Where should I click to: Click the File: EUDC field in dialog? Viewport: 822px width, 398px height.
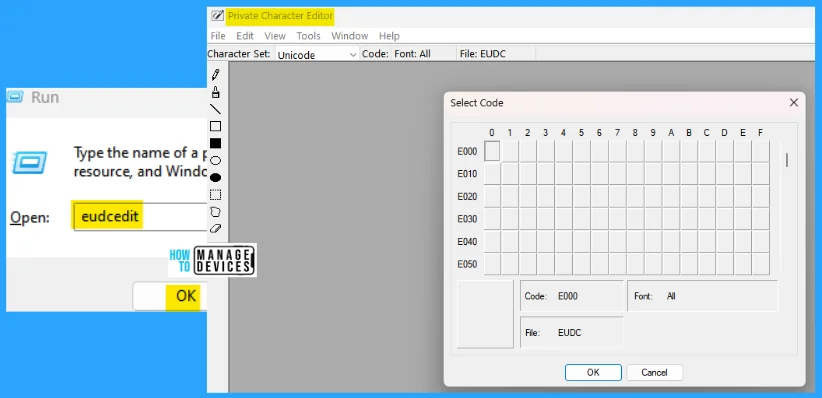571,332
